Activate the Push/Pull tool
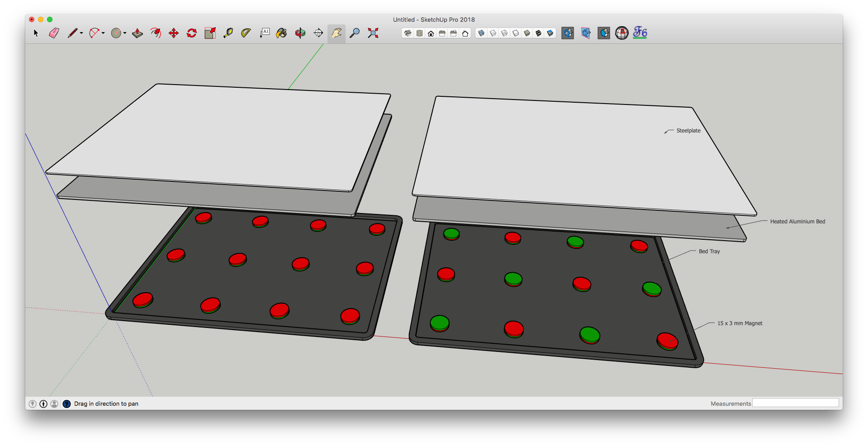Image resolution: width=868 pixels, height=446 pixels. 138,33
